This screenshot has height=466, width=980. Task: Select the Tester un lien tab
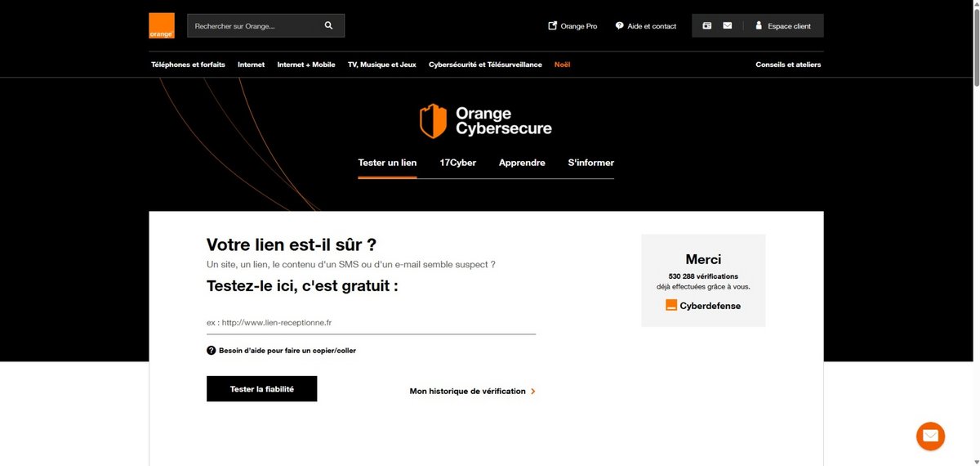coord(387,163)
